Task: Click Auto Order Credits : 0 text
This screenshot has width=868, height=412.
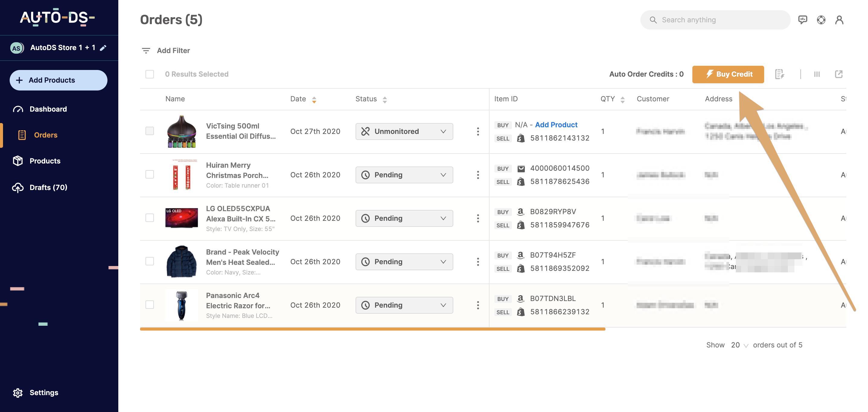Action: point(646,74)
